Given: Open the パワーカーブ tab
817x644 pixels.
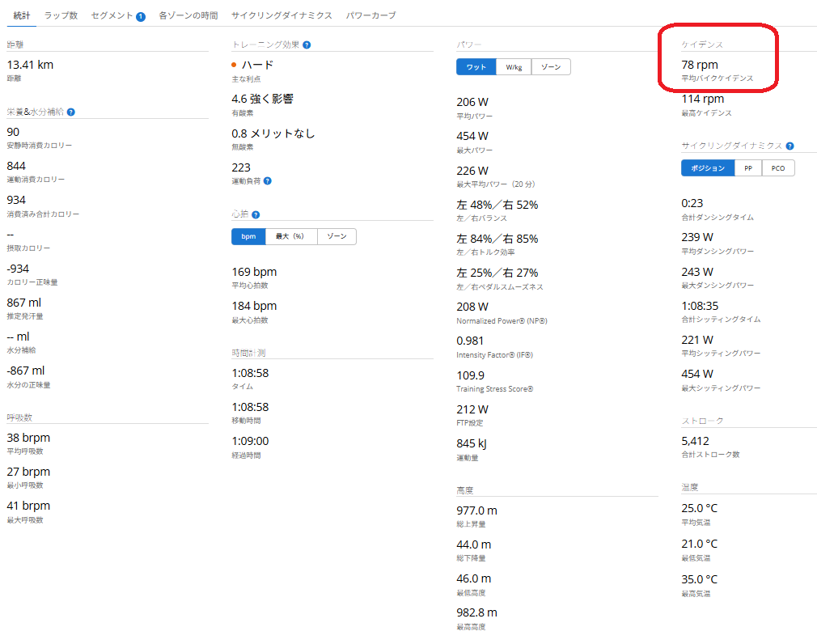Looking at the screenshot, I should coord(370,15).
